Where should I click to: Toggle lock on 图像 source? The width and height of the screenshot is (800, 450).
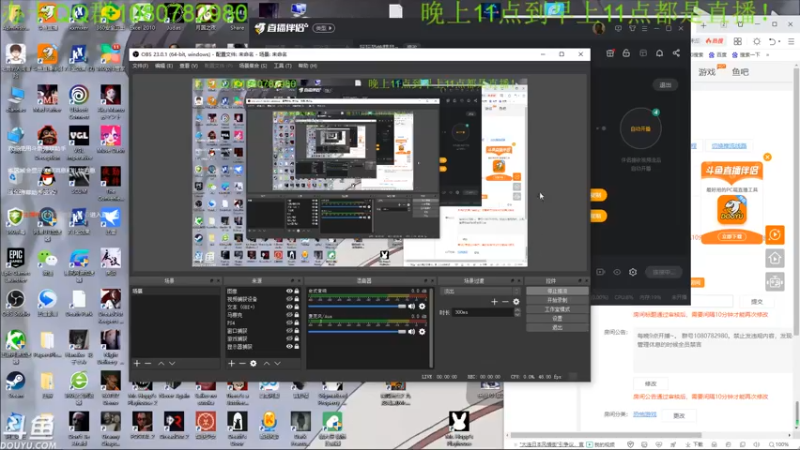point(296,291)
